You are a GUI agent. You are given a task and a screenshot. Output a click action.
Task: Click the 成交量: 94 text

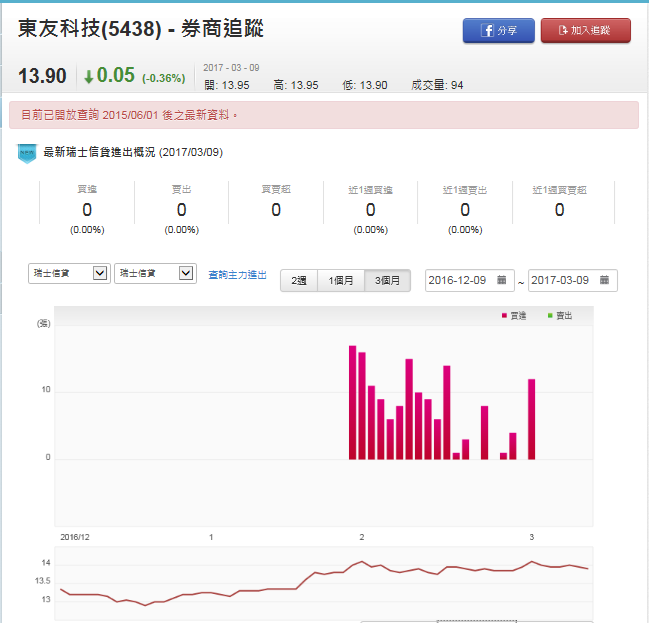[x=437, y=85]
